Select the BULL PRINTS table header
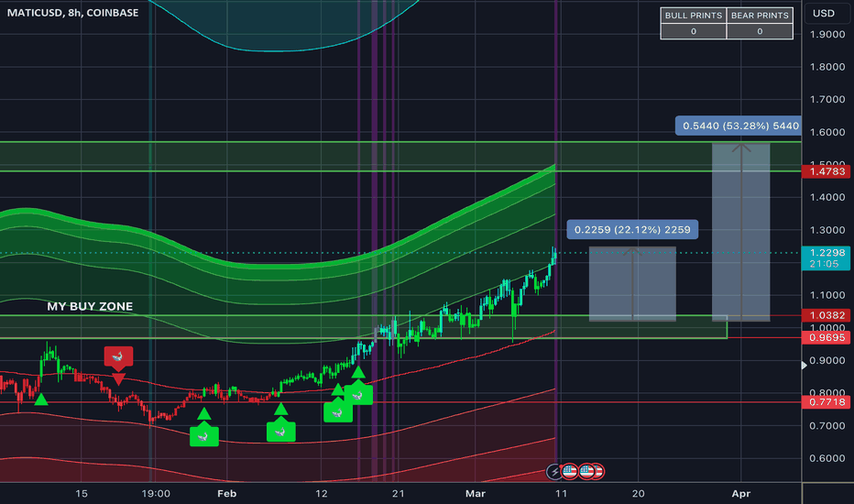The height and width of the screenshot is (504, 854). point(694,16)
